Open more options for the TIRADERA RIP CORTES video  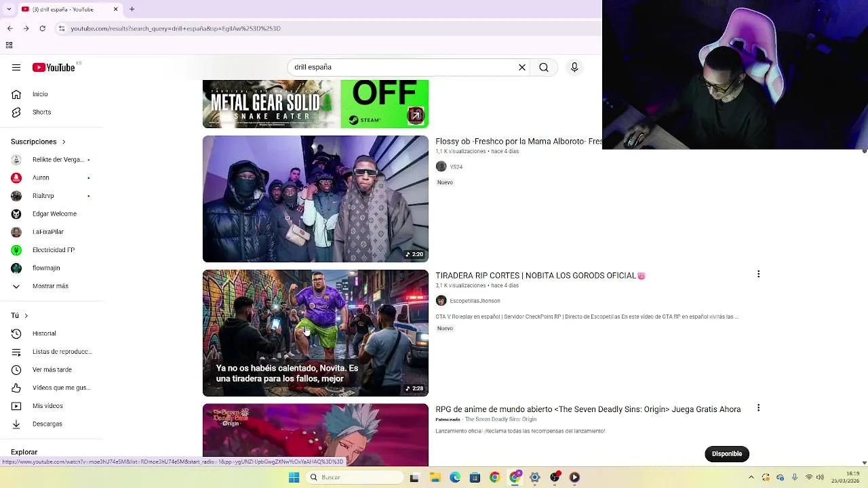tap(758, 274)
